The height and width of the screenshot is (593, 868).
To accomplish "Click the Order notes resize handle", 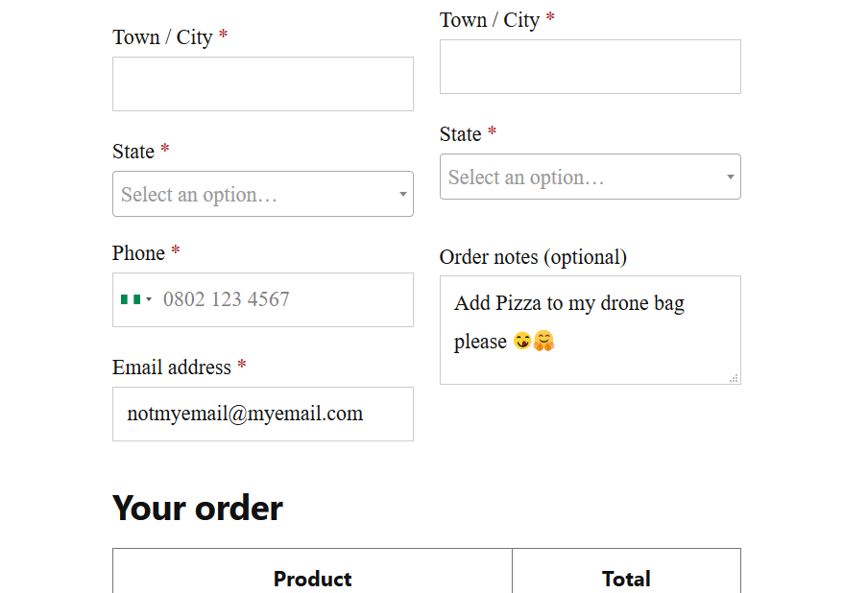I will pos(734,378).
